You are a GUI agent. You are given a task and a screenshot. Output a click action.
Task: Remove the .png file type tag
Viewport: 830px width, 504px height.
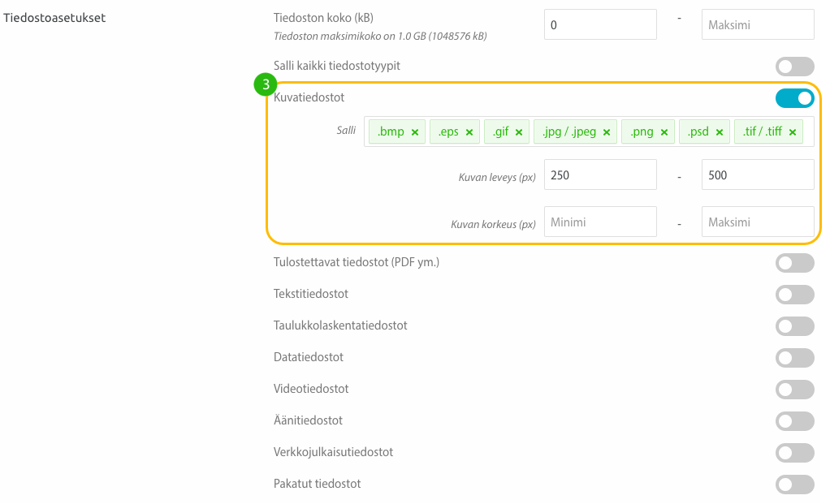click(x=664, y=132)
